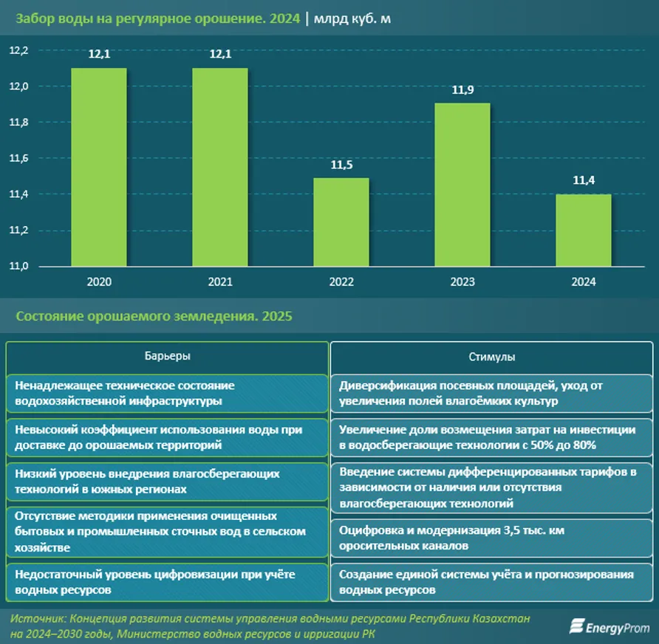Click the 'Оцифровка и модернизация 3,5 тыс. км' cell

point(491,538)
